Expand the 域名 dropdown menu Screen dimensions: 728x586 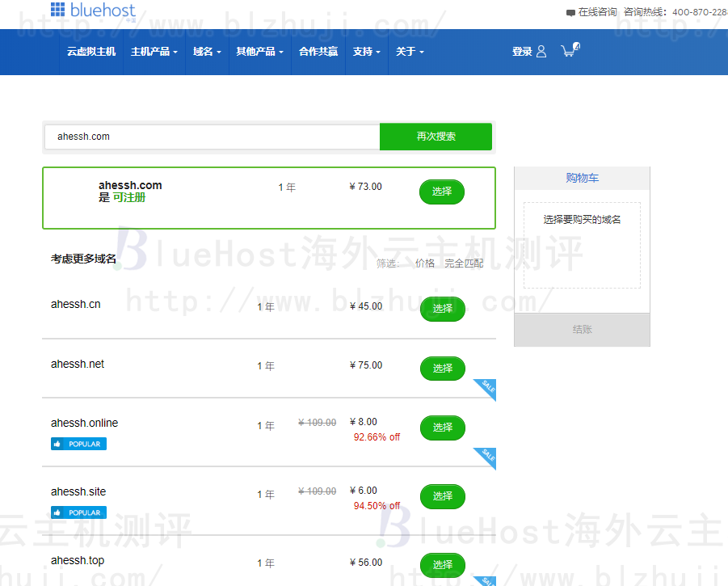point(207,52)
